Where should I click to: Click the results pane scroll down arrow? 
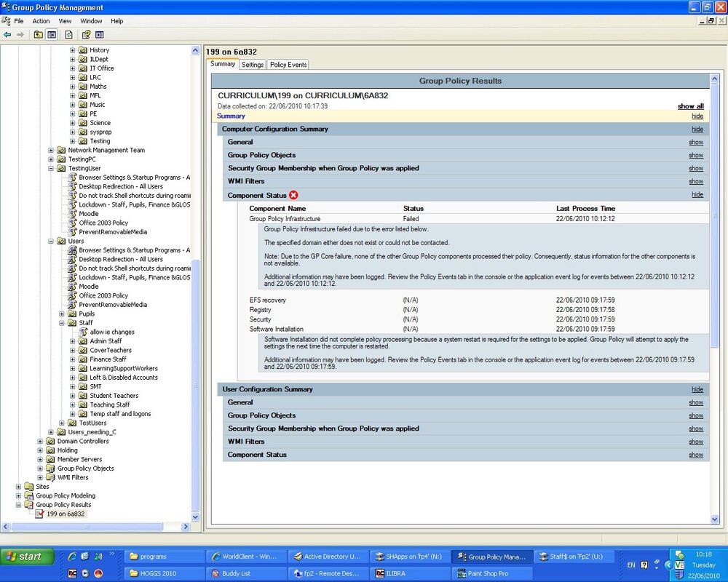point(715,519)
